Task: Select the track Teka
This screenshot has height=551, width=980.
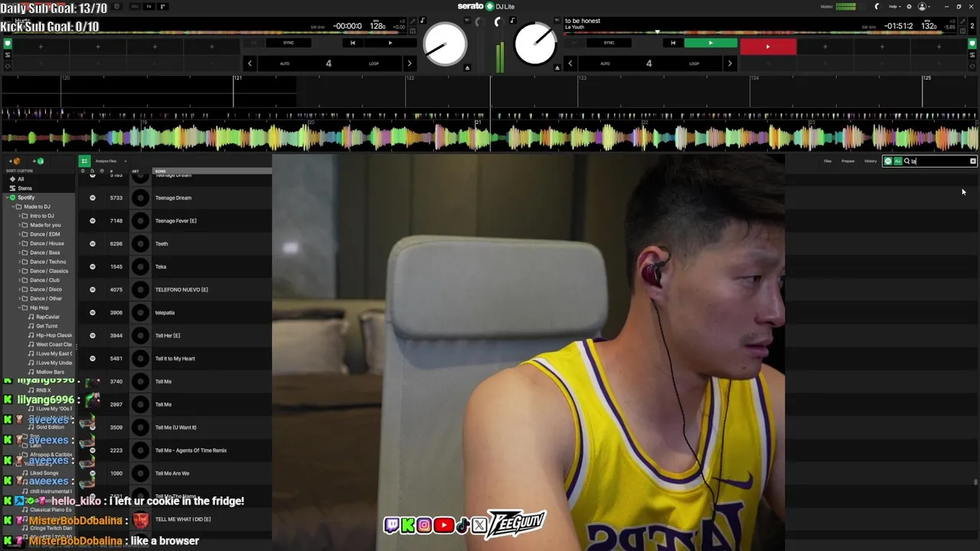Action: (x=161, y=266)
